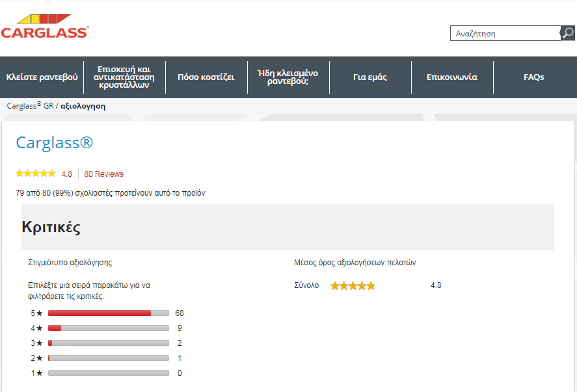Click the overall average rating stars next to Σύνολο
577x392 pixels.
pos(353,285)
